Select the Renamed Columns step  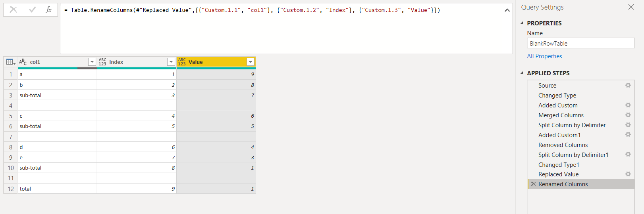[581, 184]
